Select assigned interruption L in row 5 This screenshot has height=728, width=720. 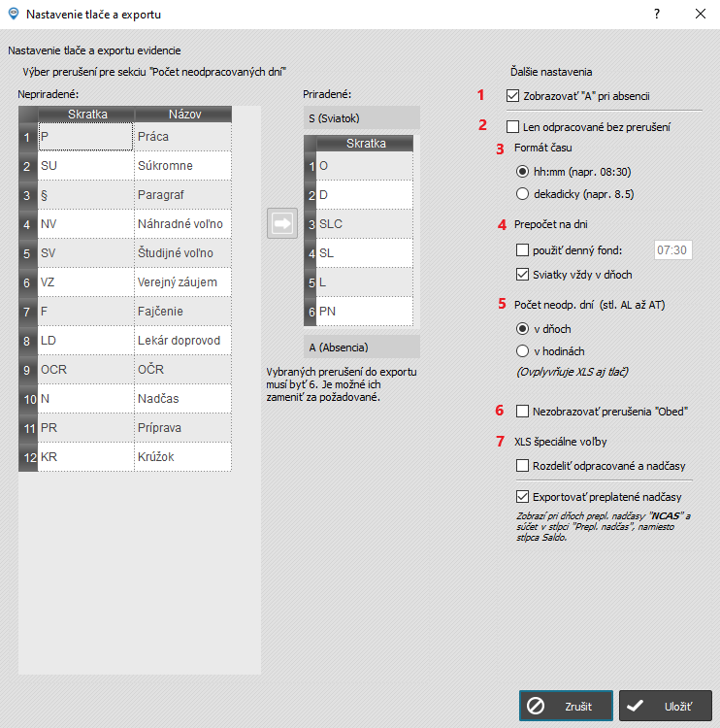click(365, 282)
